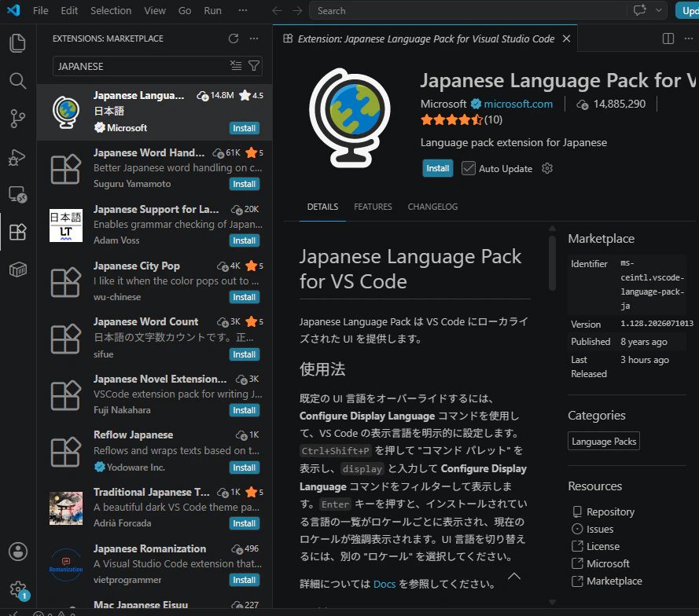Open the Docs link in description
This screenshot has width=699, height=616.
point(384,584)
